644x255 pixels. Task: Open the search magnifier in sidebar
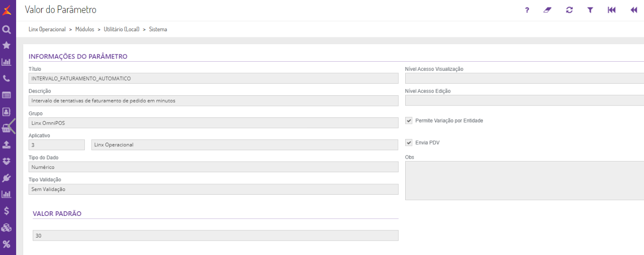coord(6,30)
